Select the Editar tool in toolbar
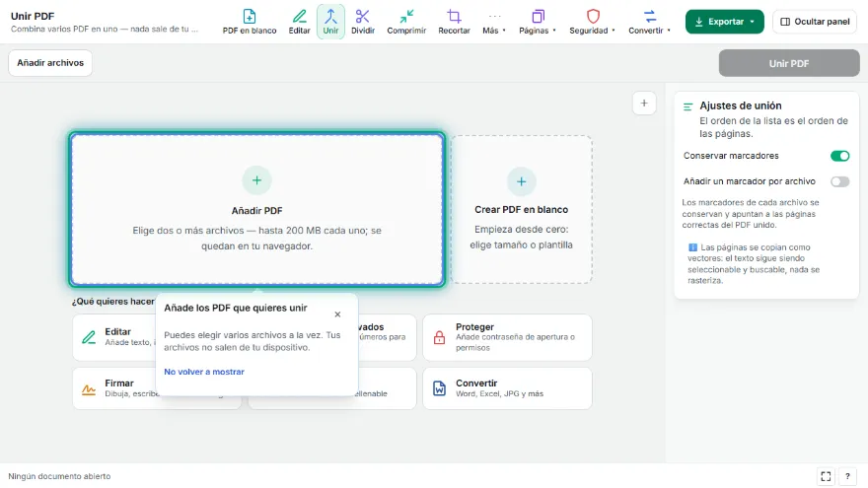Screen dimensions: 868x488 pos(299,22)
